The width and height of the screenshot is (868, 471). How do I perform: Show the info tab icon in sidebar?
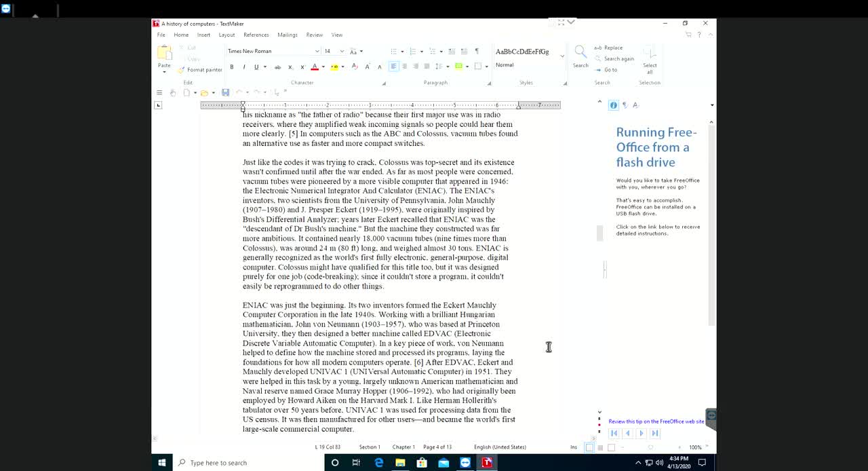click(613, 105)
